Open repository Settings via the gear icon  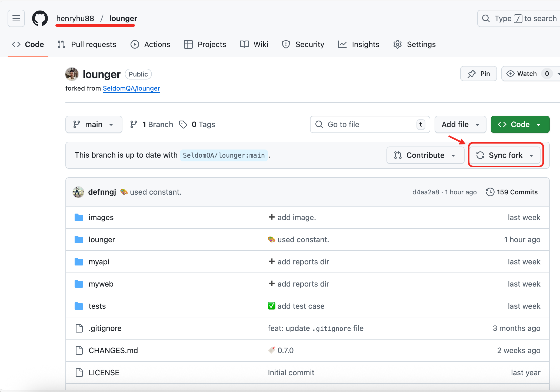[x=397, y=44]
